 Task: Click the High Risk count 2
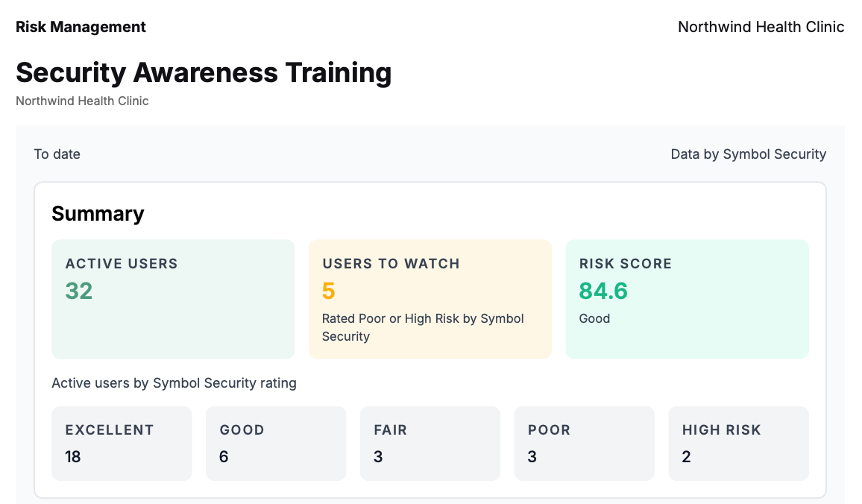coord(686,457)
